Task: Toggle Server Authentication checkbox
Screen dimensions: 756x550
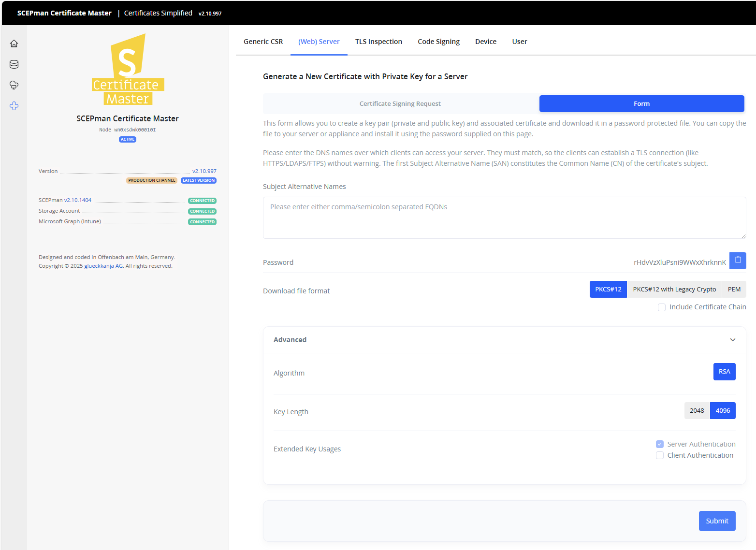Action: [x=660, y=444]
